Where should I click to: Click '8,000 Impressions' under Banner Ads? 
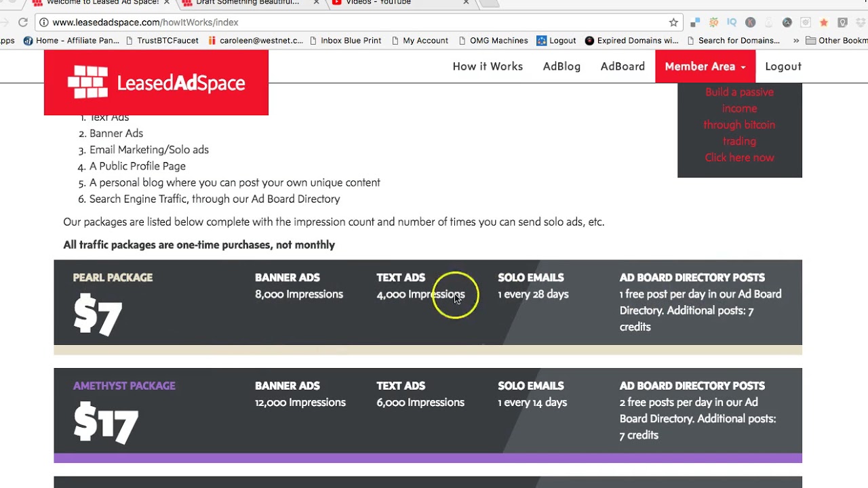(x=299, y=294)
